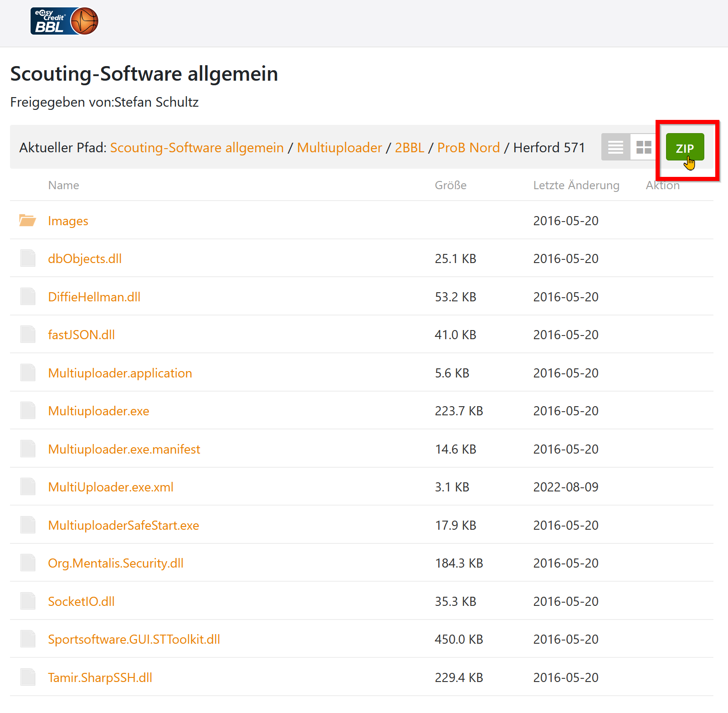Open the Images folder icon
The height and width of the screenshot is (713, 728).
point(27,221)
